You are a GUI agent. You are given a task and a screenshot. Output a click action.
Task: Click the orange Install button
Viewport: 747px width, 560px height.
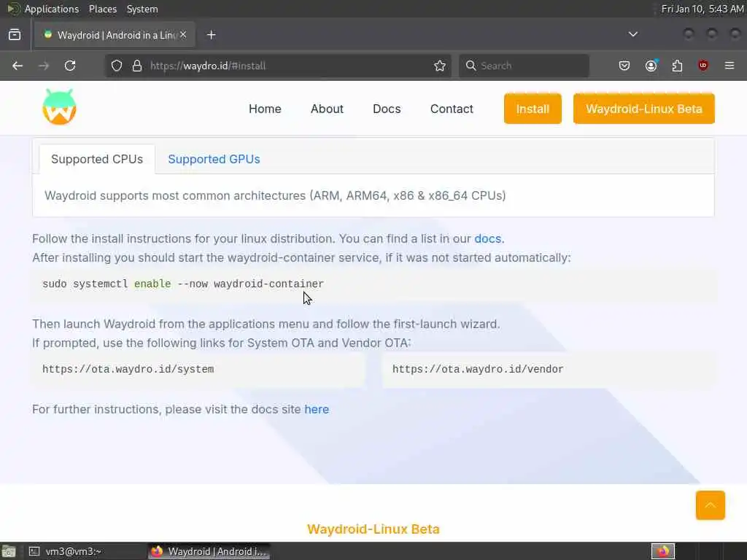click(533, 109)
